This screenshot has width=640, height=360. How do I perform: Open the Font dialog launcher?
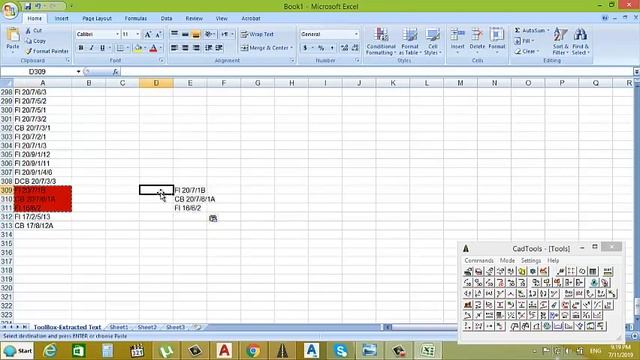pyautogui.click(x=162, y=60)
